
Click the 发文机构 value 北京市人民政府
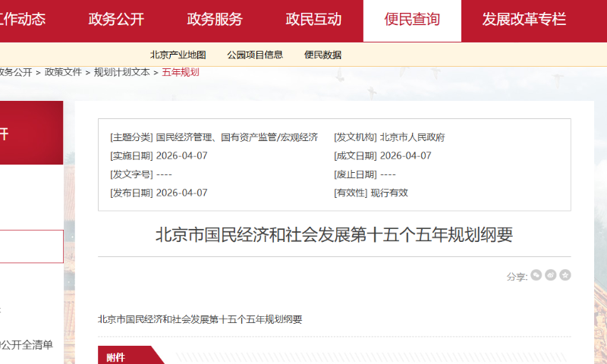pos(412,137)
